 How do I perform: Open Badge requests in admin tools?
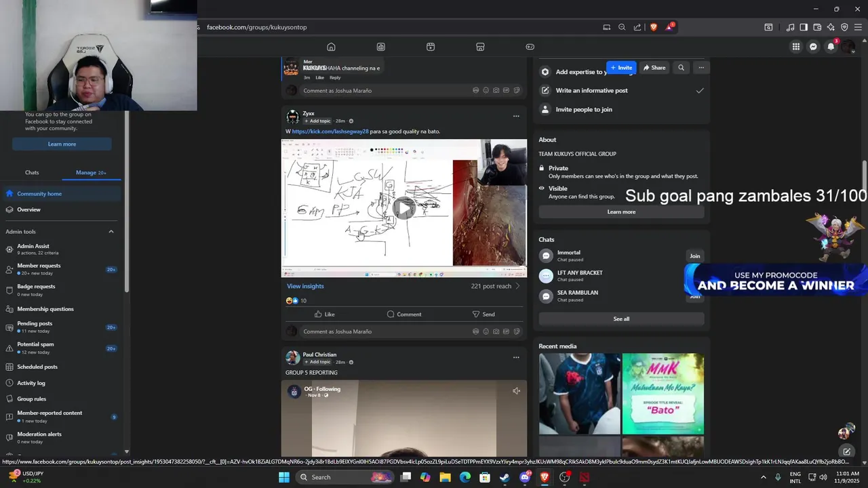point(62,290)
